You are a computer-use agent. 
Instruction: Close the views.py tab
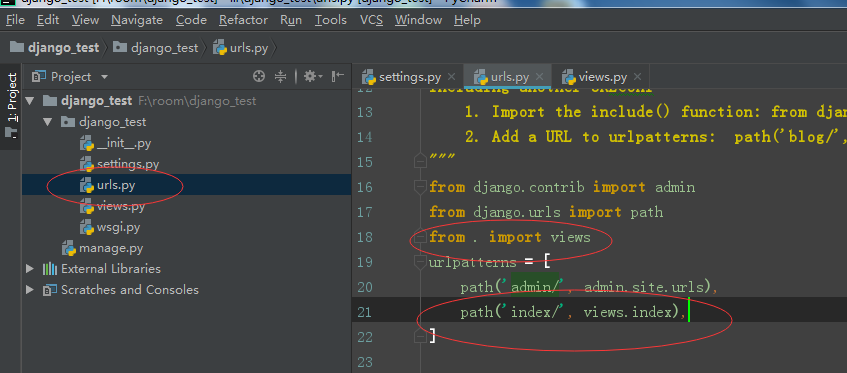[637, 77]
